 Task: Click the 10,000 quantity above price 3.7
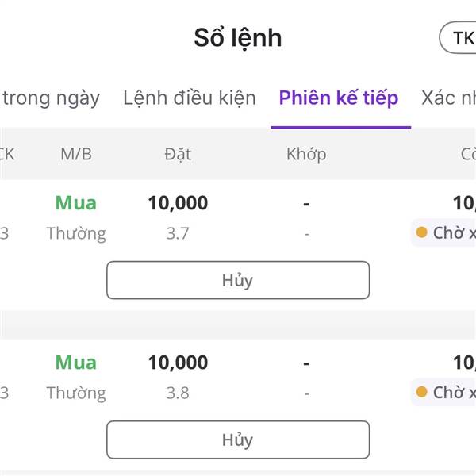click(x=178, y=203)
